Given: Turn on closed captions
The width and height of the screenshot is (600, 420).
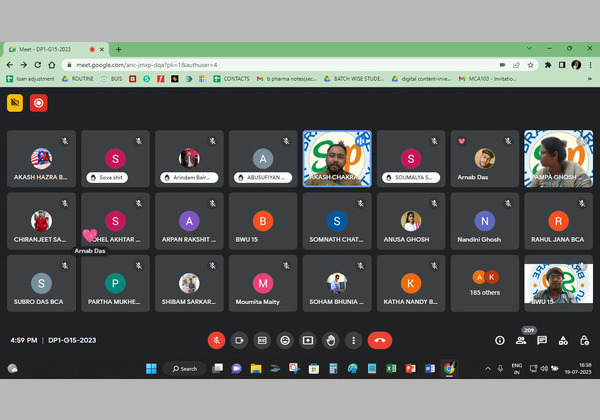Looking at the screenshot, I should 262,340.
